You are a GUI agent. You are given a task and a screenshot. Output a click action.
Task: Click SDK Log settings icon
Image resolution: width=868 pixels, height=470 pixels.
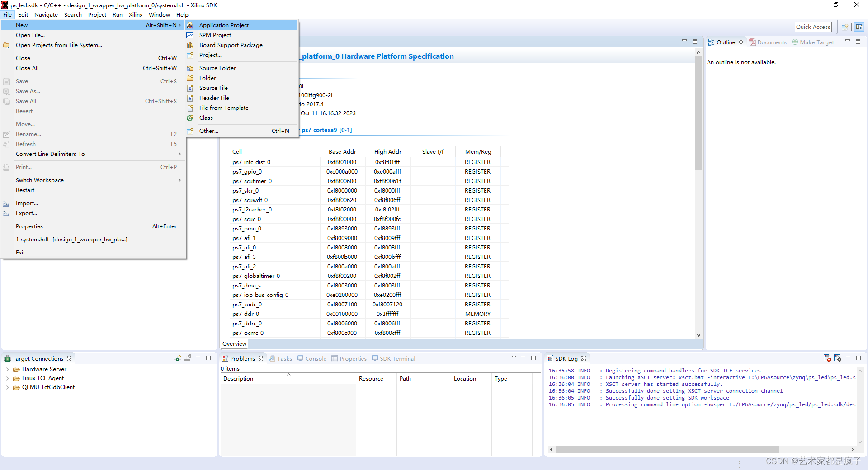[x=838, y=358]
